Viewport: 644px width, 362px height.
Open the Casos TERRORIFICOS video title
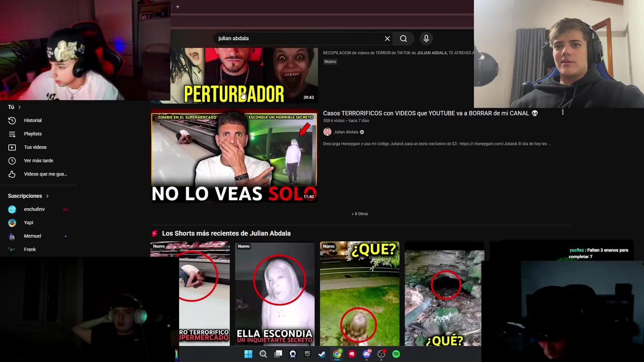[430, 113]
